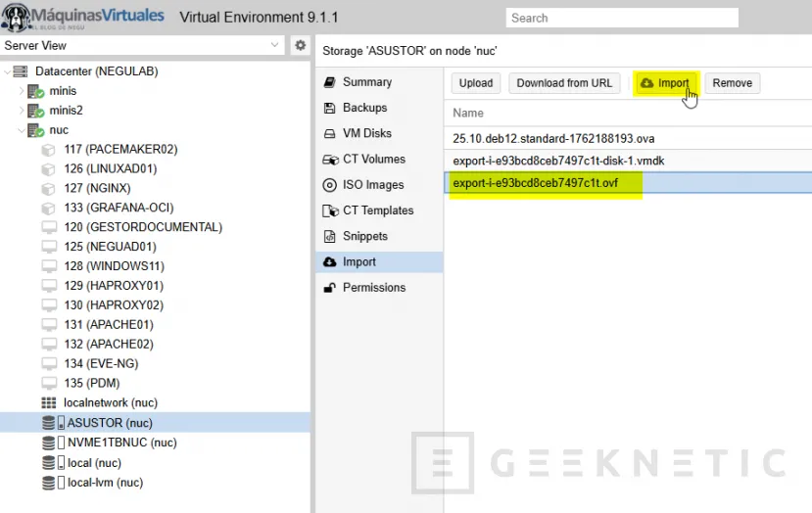Select 25.10.deb12.standard-1762188193.ova row
812x513 pixels.
[628, 139]
